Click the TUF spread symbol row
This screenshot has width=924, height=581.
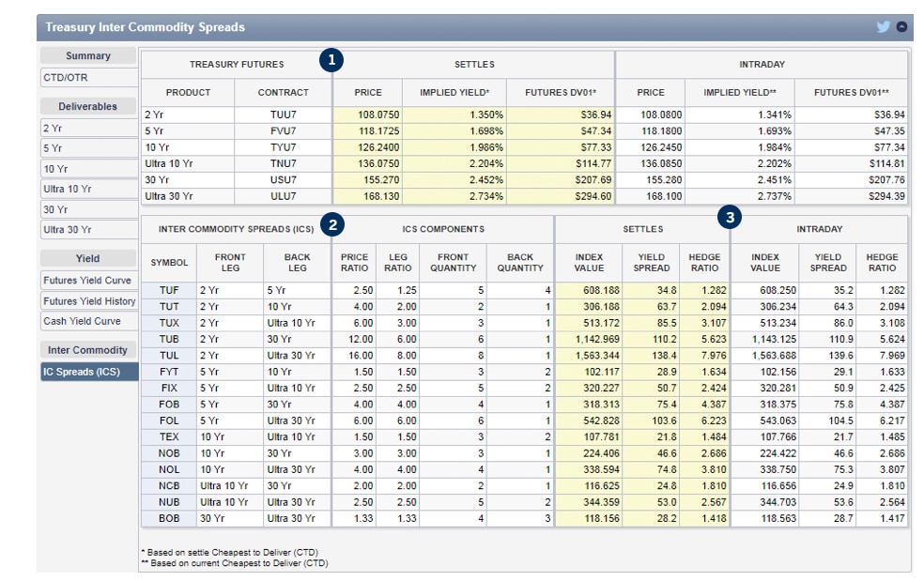click(169, 291)
